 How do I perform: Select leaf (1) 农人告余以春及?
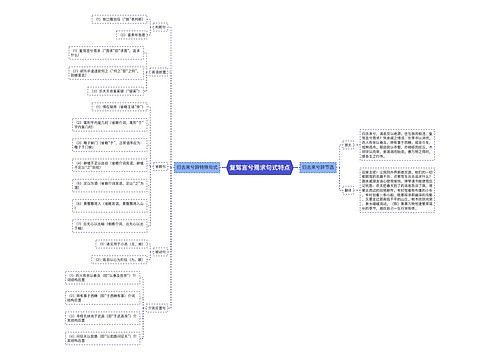point(102,278)
